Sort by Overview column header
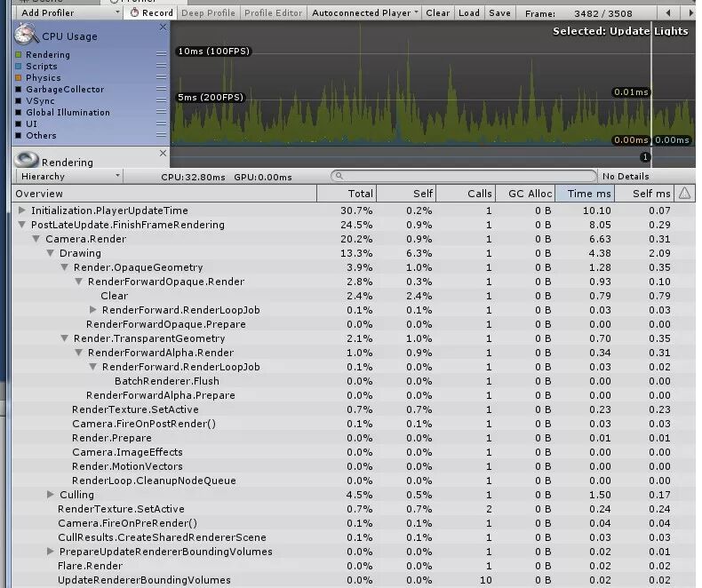The width and height of the screenshot is (702, 588). click(164, 194)
